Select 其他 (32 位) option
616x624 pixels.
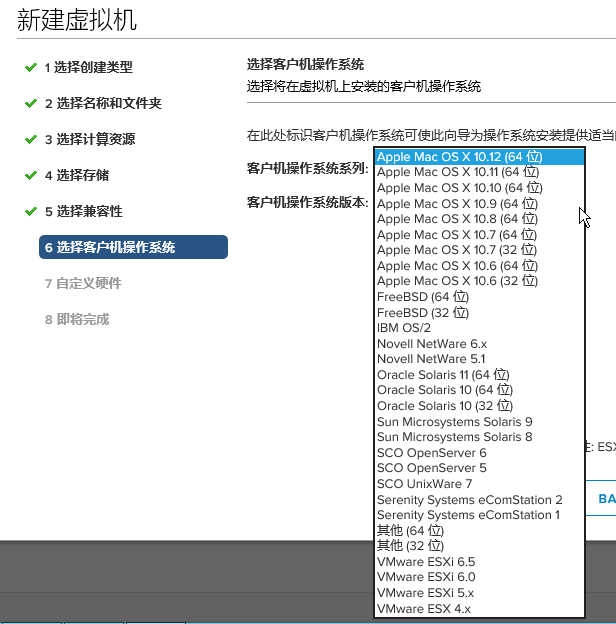click(x=480, y=546)
